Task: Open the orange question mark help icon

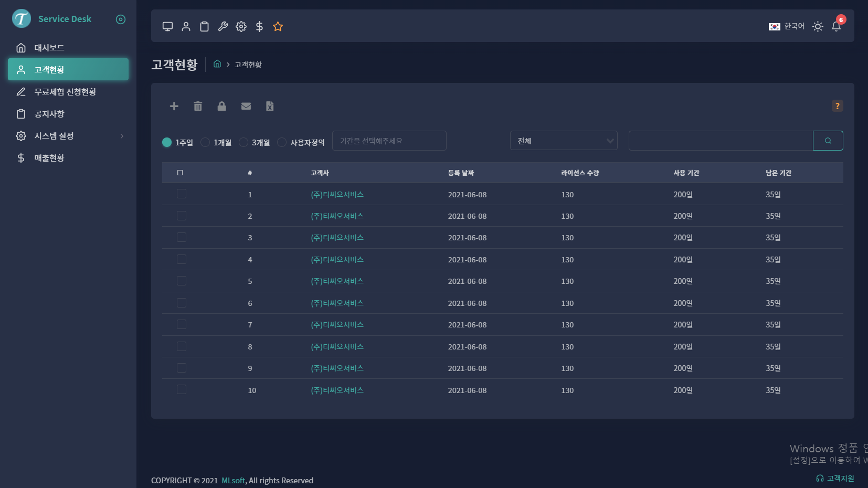Action: (x=838, y=106)
